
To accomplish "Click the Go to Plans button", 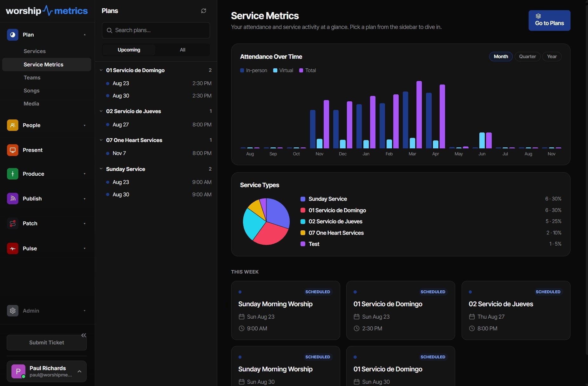I will (x=549, y=20).
